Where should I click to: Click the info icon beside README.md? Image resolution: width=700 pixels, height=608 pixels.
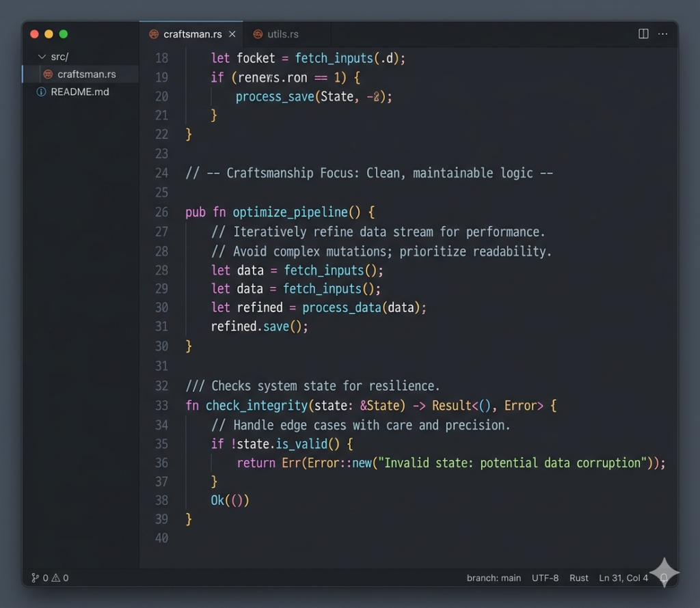click(x=41, y=92)
